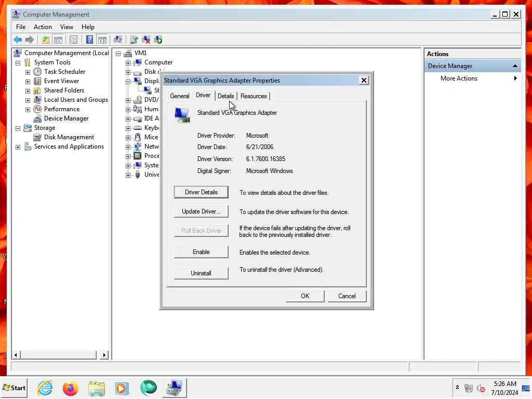Toggle Show/Hide Console Tree toolbar icon
The width and height of the screenshot is (532, 399).
58,39
